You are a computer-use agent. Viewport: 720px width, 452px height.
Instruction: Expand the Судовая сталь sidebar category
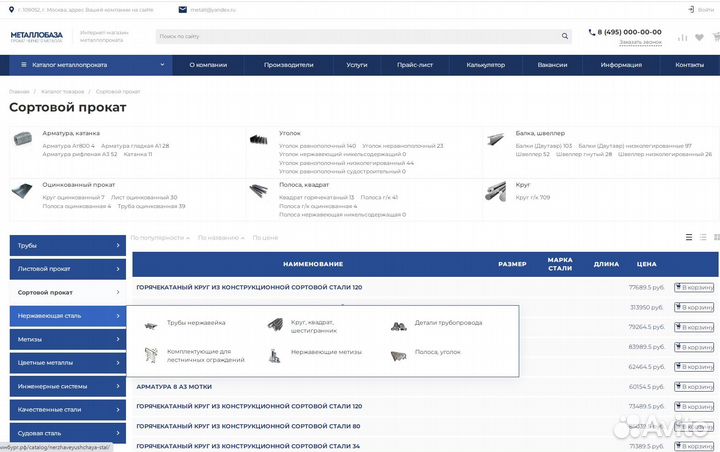click(x=68, y=433)
